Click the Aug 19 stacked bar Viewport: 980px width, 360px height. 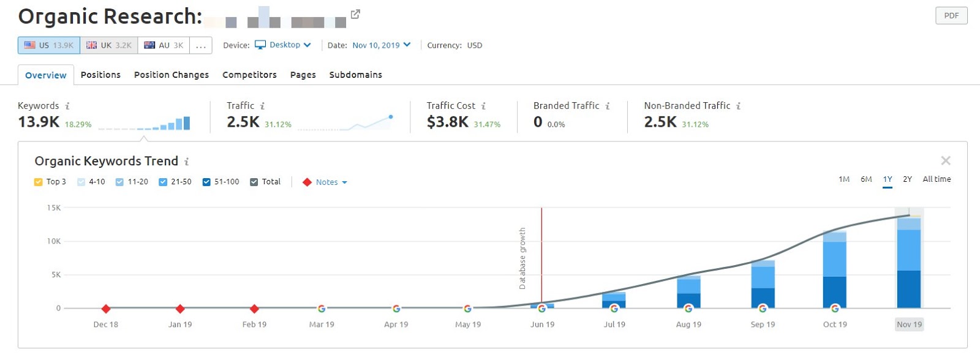coord(688,292)
